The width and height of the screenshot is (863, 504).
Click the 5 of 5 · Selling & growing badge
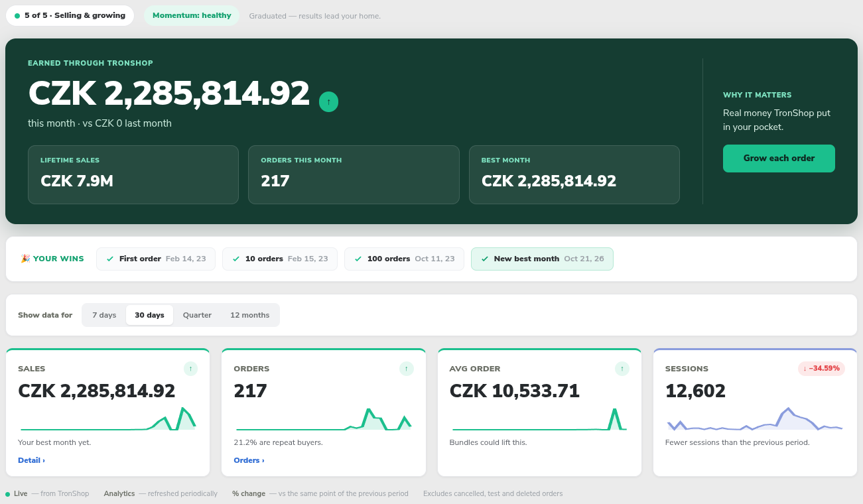[x=70, y=15]
